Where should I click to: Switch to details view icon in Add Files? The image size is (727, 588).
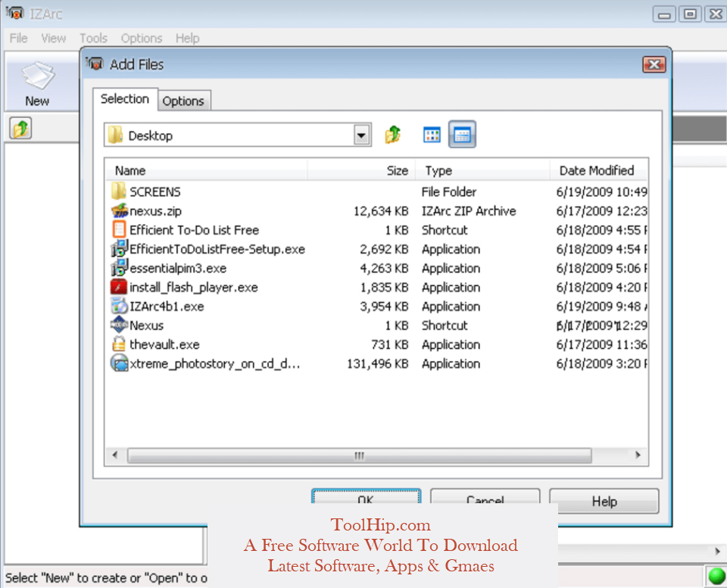pos(462,135)
